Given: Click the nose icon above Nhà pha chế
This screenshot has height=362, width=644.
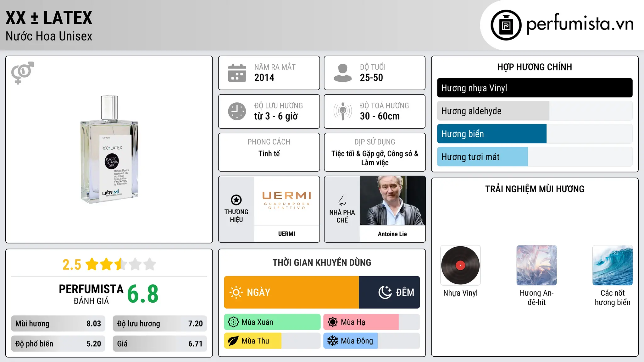Looking at the screenshot, I should tap(342, 200).
